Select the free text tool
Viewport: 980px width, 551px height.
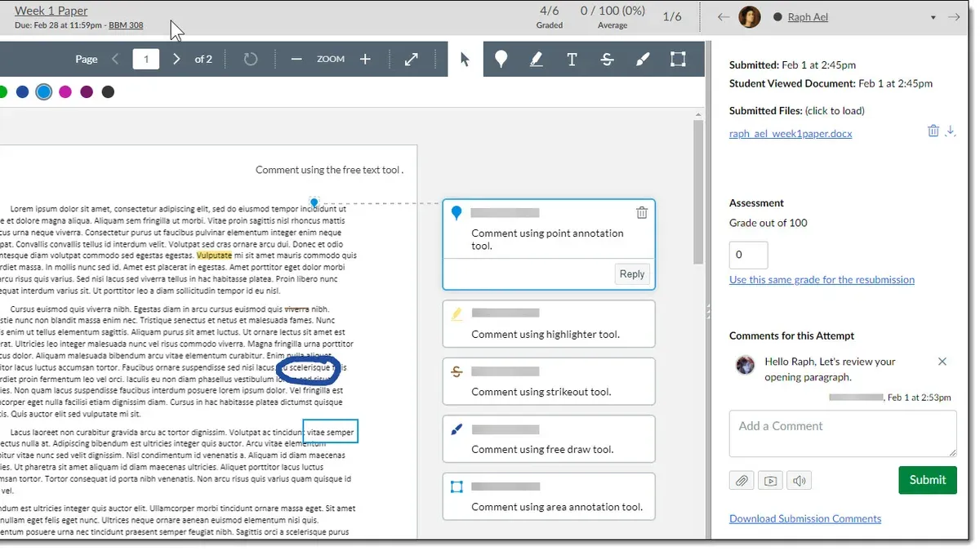point(572,60)
